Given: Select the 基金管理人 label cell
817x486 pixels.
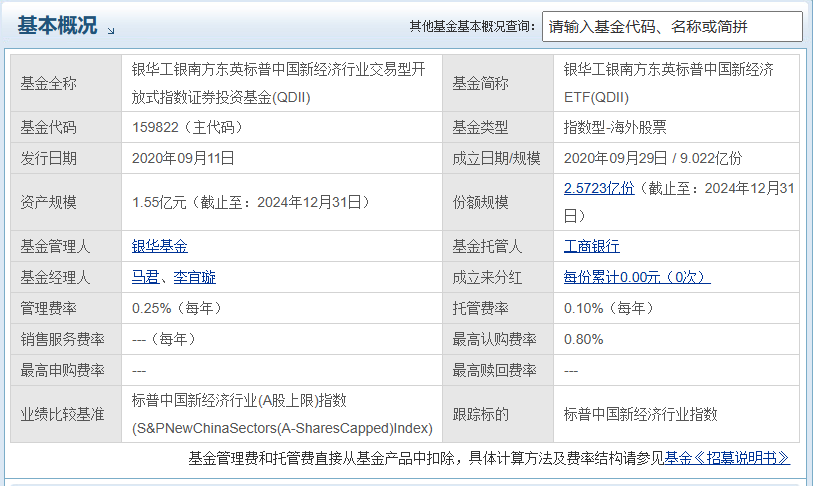Looking at the screenshot, I should [x=66, y=246].
